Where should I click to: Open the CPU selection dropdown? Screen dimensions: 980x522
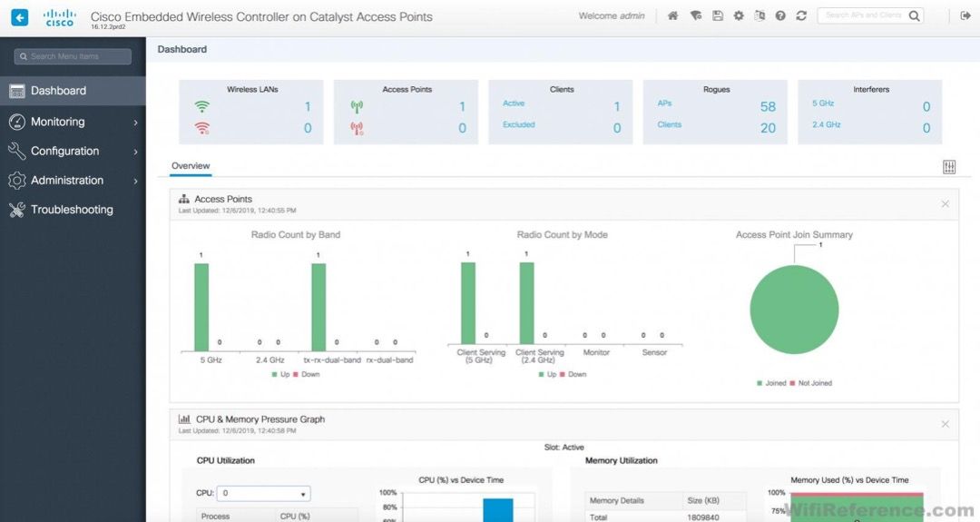point(263,493)
